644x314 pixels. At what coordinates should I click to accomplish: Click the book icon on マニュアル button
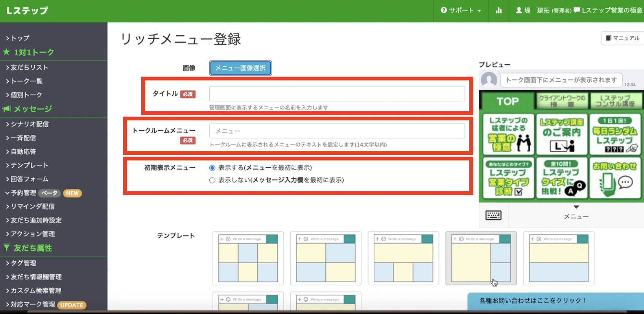pyautogui.click(x=609, y=38)
